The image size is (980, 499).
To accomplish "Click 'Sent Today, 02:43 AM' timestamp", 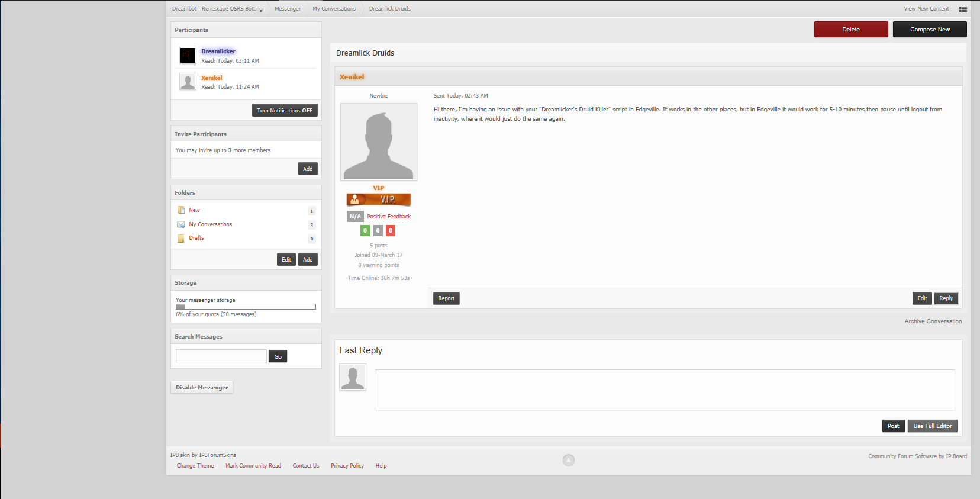I will pyautogui.click(x=461, y=96).
